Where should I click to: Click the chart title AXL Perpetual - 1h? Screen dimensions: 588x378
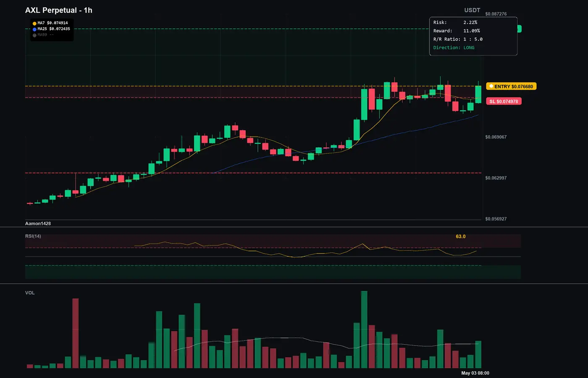click(59, 10)
